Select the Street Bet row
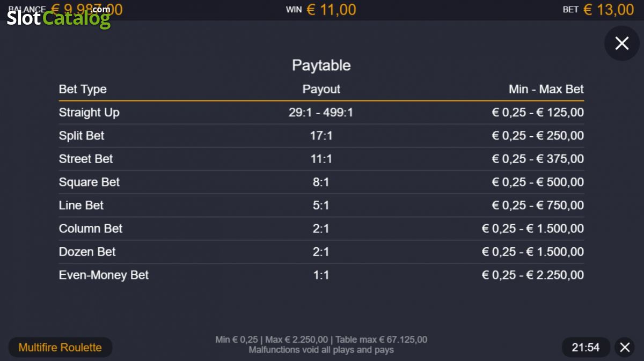This screenshot has width=644, height=361. [321, 159]
